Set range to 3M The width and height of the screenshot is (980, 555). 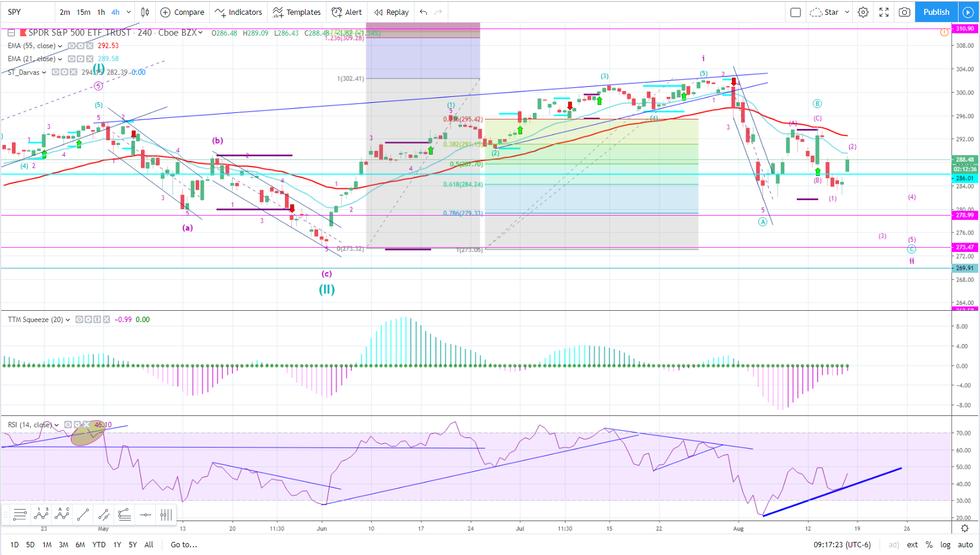(64, 544)
